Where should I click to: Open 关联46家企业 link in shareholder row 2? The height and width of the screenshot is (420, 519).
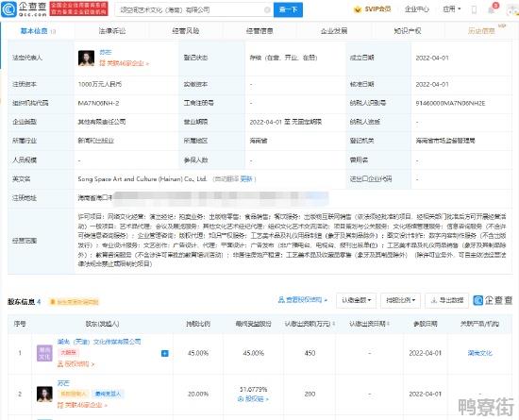pyautogui.click(x=82, y=405)
